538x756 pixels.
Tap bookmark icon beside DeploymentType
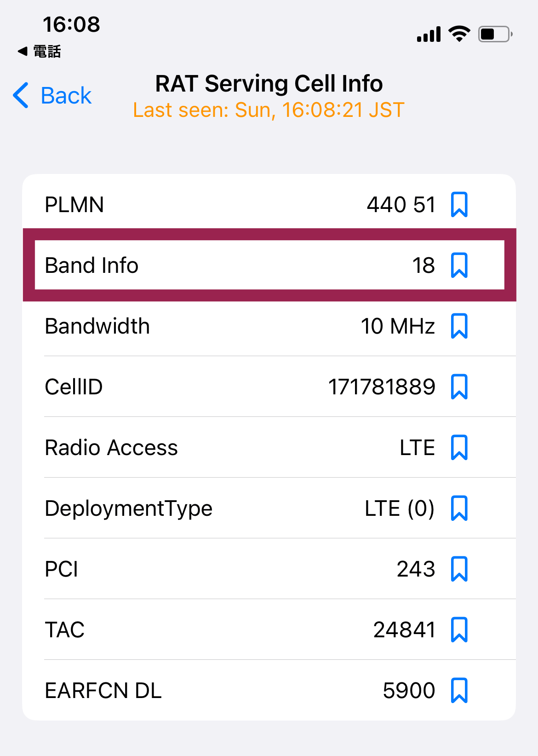point(459,508)
